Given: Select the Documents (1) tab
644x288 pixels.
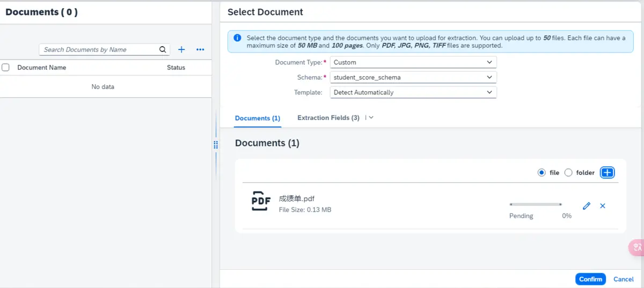Looking at the screenshot, I should [258, 118].
